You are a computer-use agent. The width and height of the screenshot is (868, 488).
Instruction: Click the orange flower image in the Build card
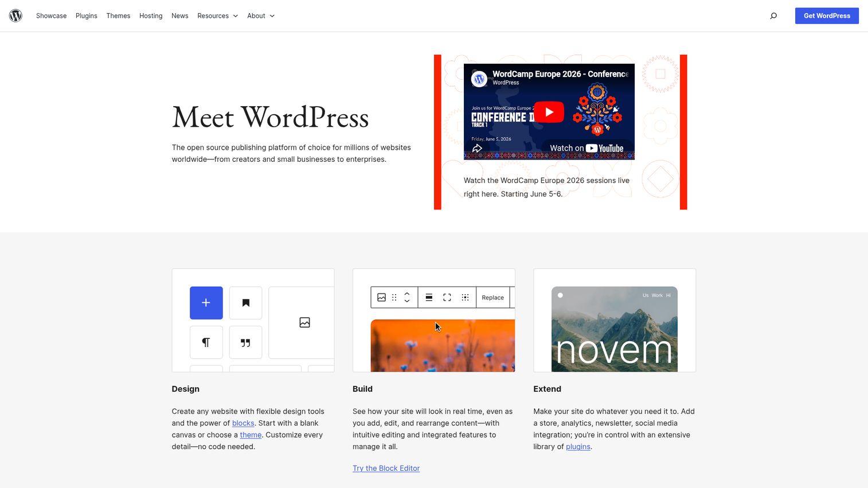click(x=443, y=345)
